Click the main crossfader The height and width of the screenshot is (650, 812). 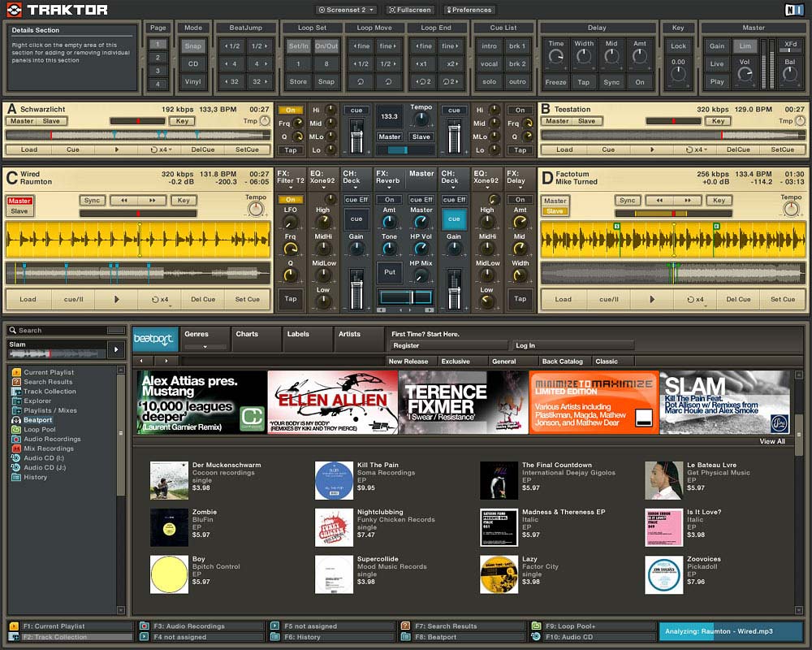pyautogui.click(x=406, y=297)
